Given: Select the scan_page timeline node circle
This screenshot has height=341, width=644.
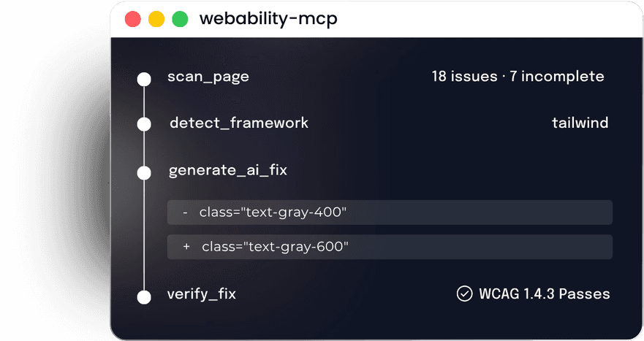Looking at the screenshot, I should (144, 79).
